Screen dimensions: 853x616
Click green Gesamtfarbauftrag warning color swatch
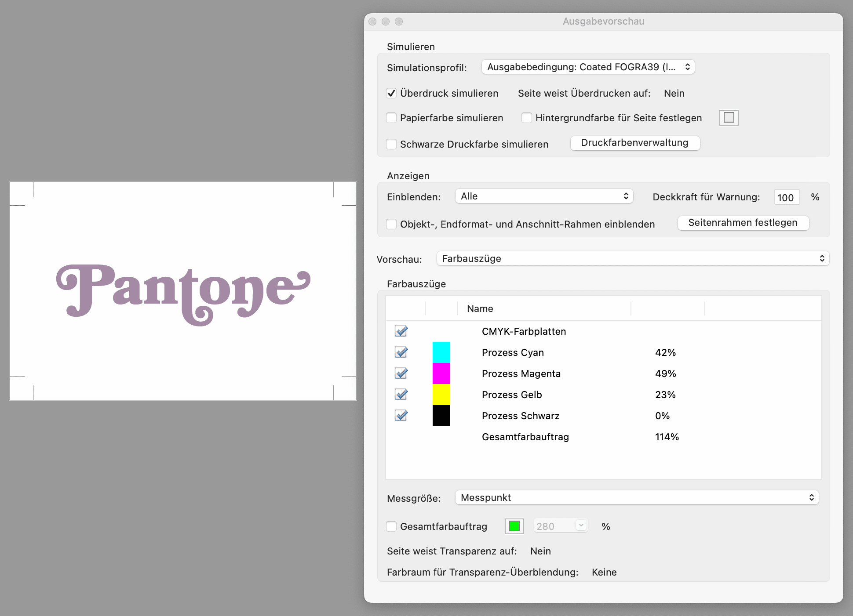tap(514, 526)
